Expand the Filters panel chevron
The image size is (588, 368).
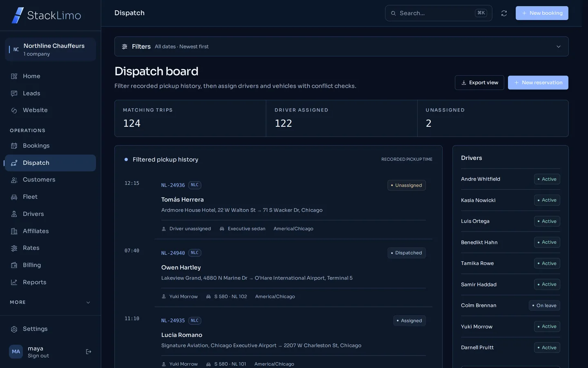point(559,47)
